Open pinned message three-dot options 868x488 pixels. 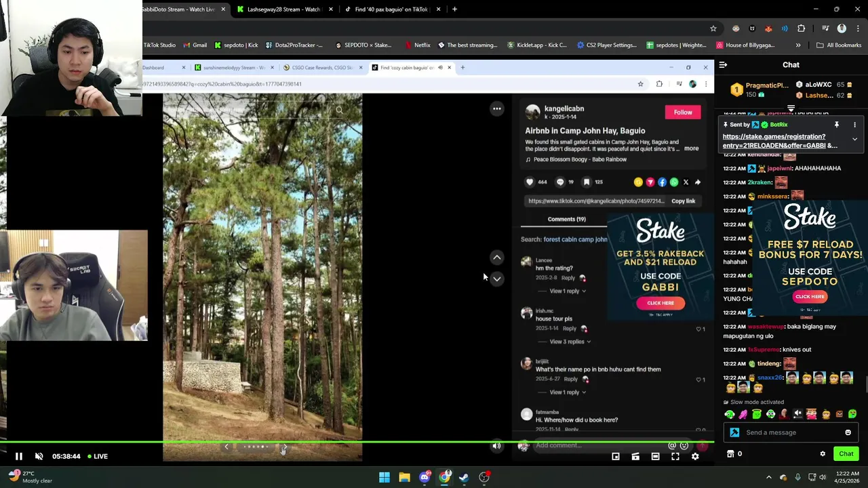coord(854,125)
